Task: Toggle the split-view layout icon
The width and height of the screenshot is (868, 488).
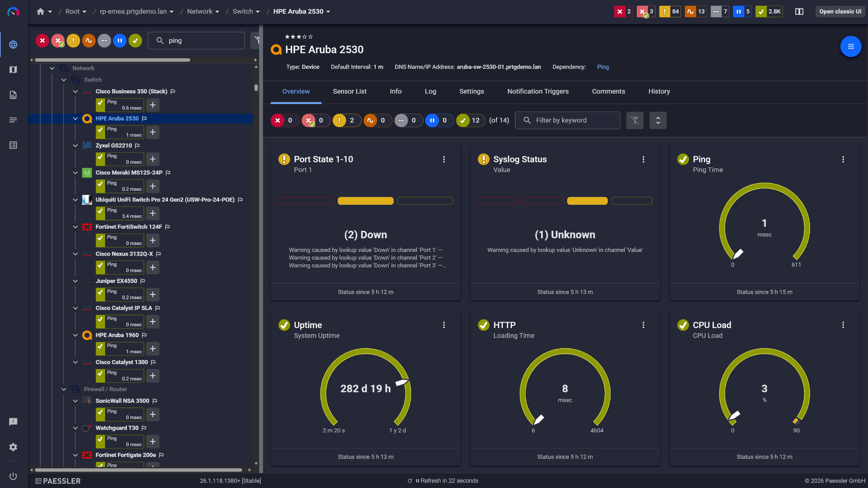Action: (x=799, y=12)
